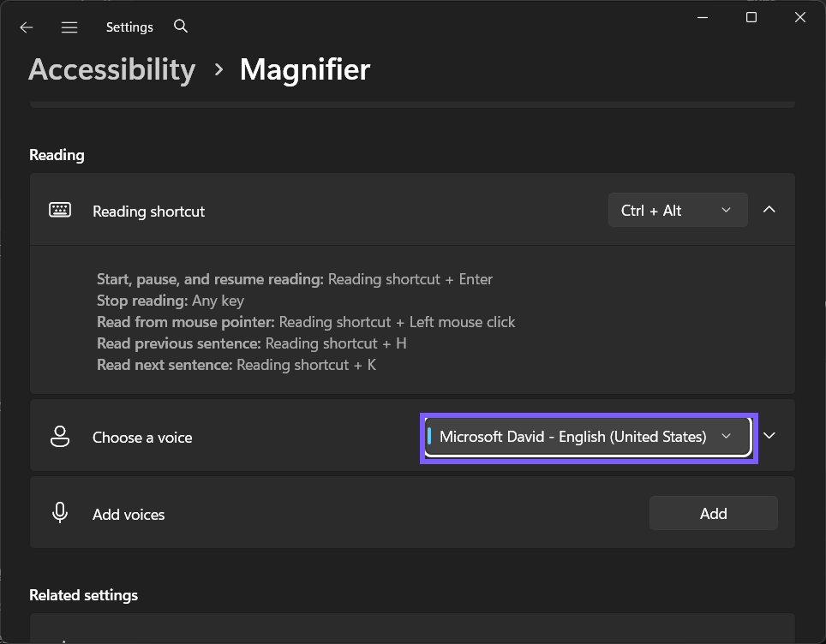
Task: Collapse the Reading shortcut section chevron
Action: [769, 210]
